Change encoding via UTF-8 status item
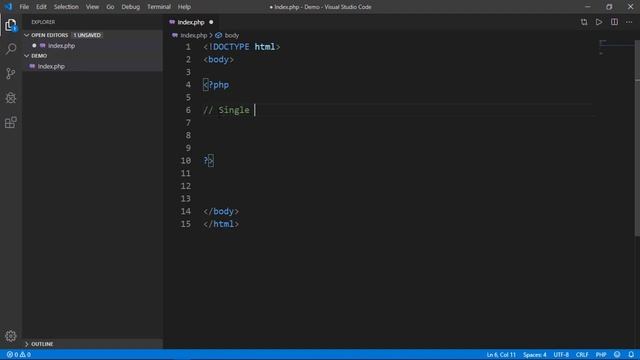Screen dimensions: 640x360 (561, 355)
